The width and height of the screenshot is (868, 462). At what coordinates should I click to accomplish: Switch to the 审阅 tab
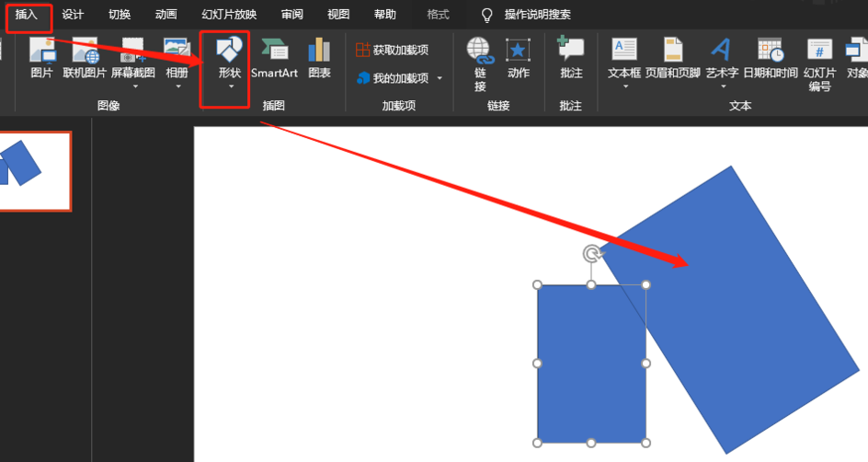click(x=292, y=15)
